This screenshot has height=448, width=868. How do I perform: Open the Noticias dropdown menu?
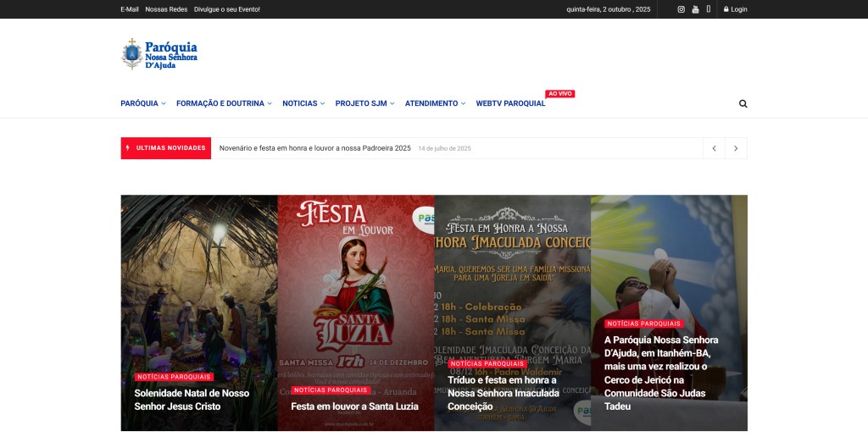(303, 103)
